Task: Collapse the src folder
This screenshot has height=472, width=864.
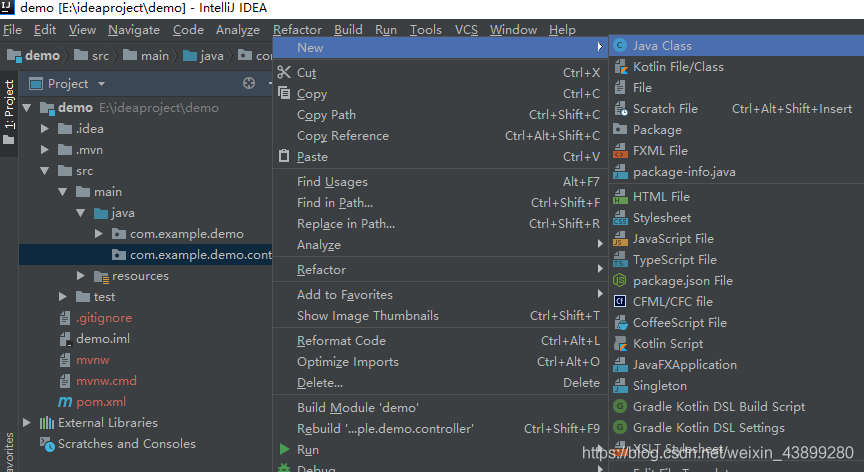Action: coord(45,171)
